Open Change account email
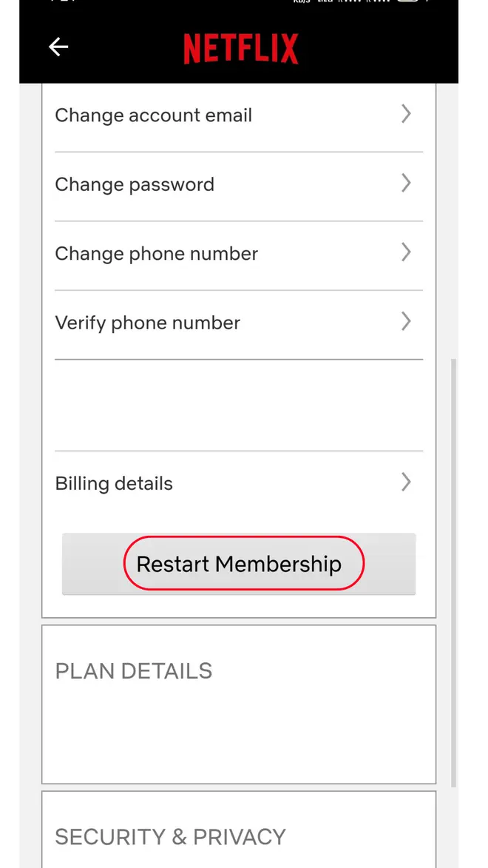Screen dimensions: 488x868 click(x=153, y=115)
